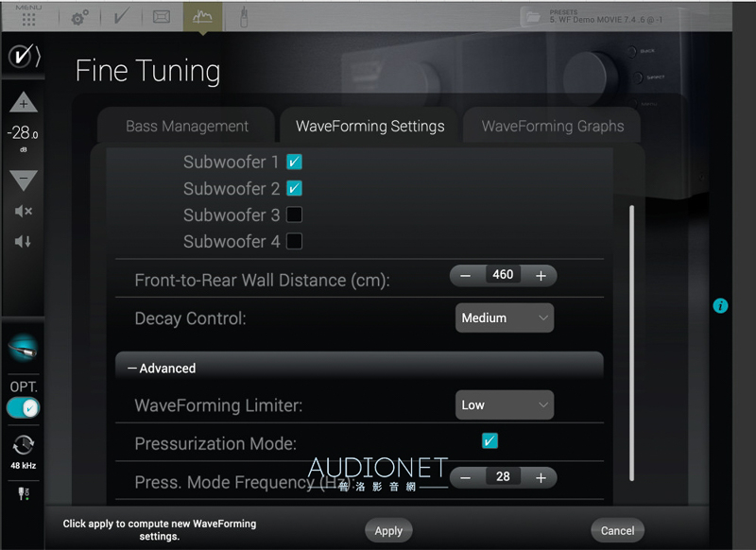Select the checkmark calibration icon in toolbar
This screenshot has width=756, height=550.
(122, 17)
